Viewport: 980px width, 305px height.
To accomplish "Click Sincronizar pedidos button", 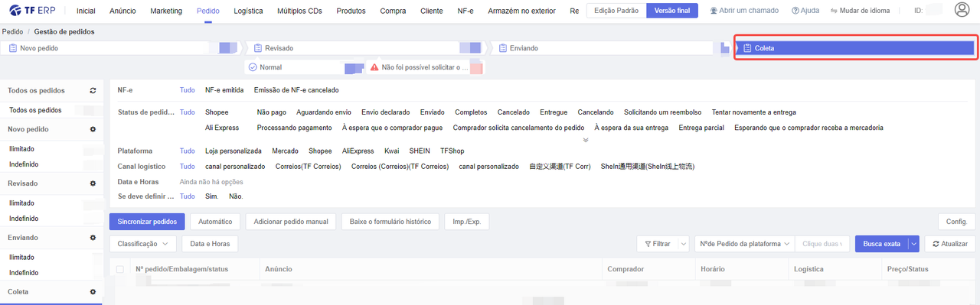I will coord(147,222).
